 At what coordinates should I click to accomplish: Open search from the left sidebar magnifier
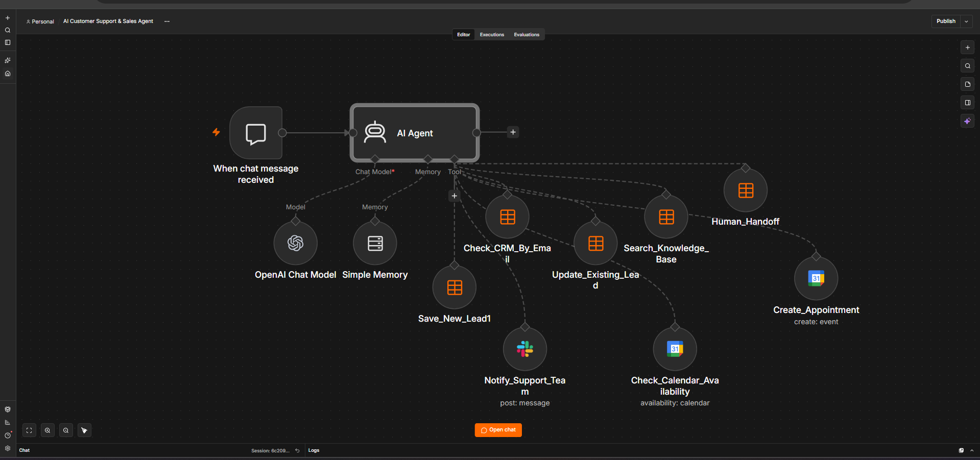[8, 30]
